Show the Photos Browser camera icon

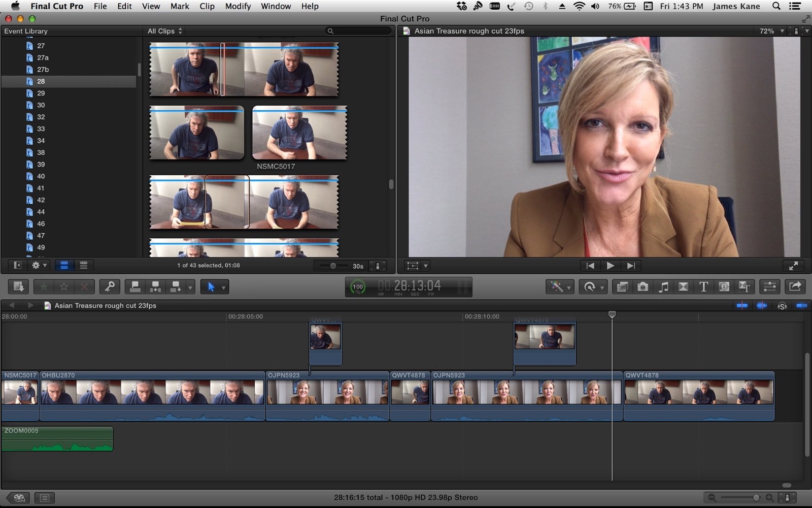[642, 287]
